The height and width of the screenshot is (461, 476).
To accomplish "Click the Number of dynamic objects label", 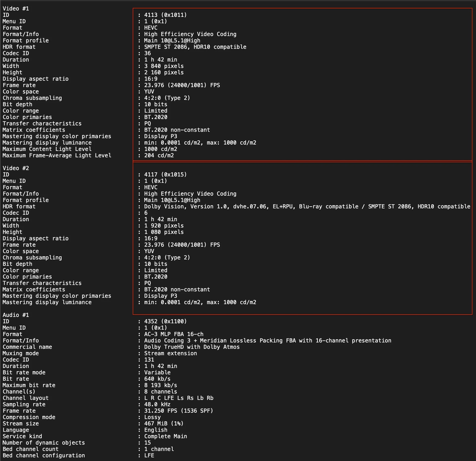I will pos(44,443).
